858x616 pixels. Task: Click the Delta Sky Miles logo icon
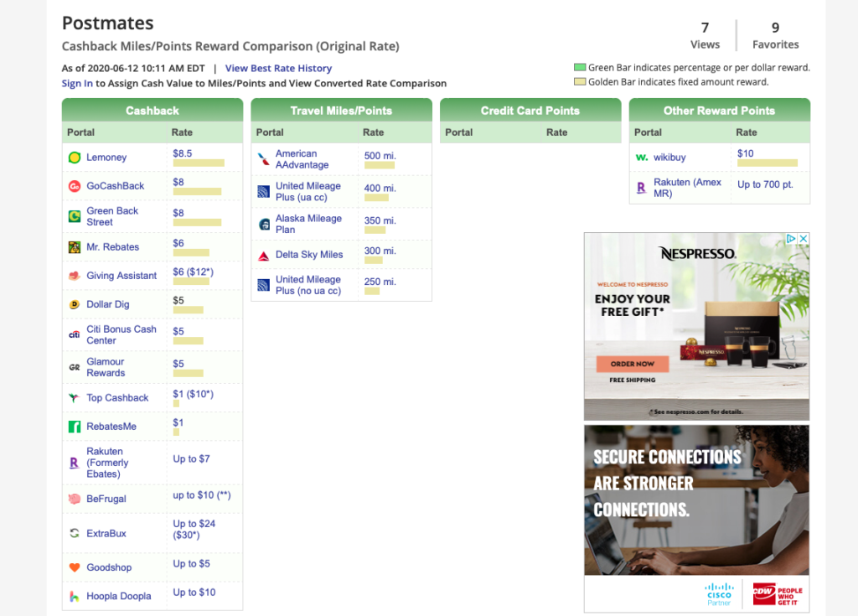(264, 255)
